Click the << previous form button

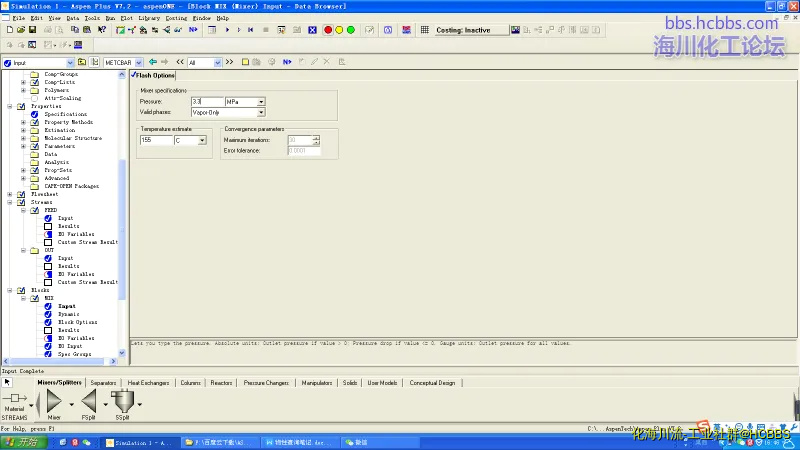coord(180,62)
